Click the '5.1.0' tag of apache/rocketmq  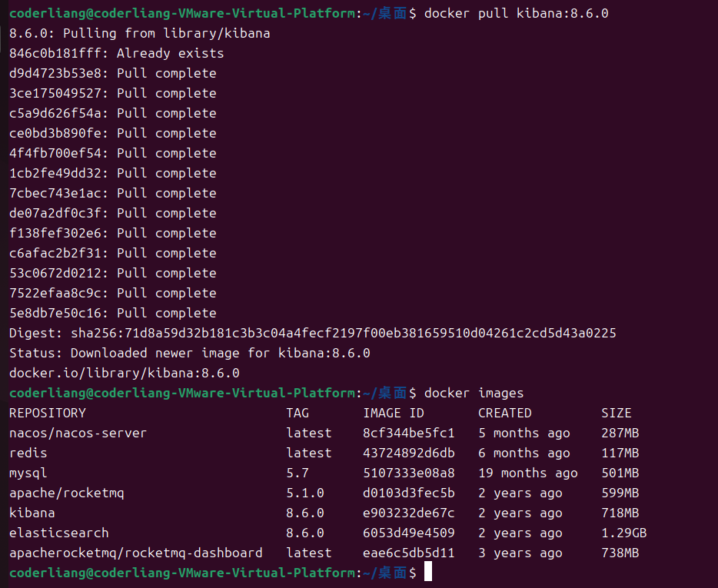pyautogui.click(x=305, y=493)
